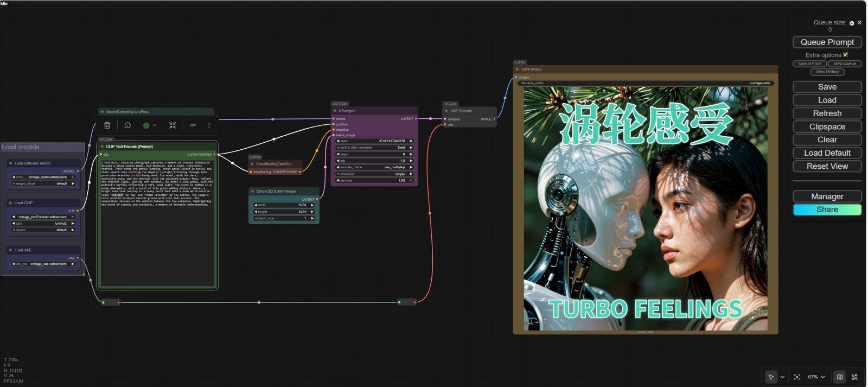Click the fit view icon in bottom toolbar

797,377
